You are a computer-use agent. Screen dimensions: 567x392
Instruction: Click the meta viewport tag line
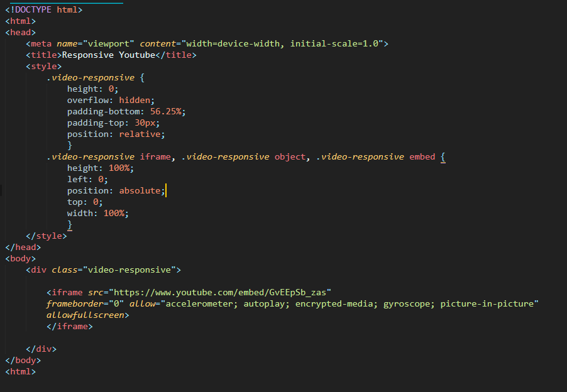click(207, 44)
